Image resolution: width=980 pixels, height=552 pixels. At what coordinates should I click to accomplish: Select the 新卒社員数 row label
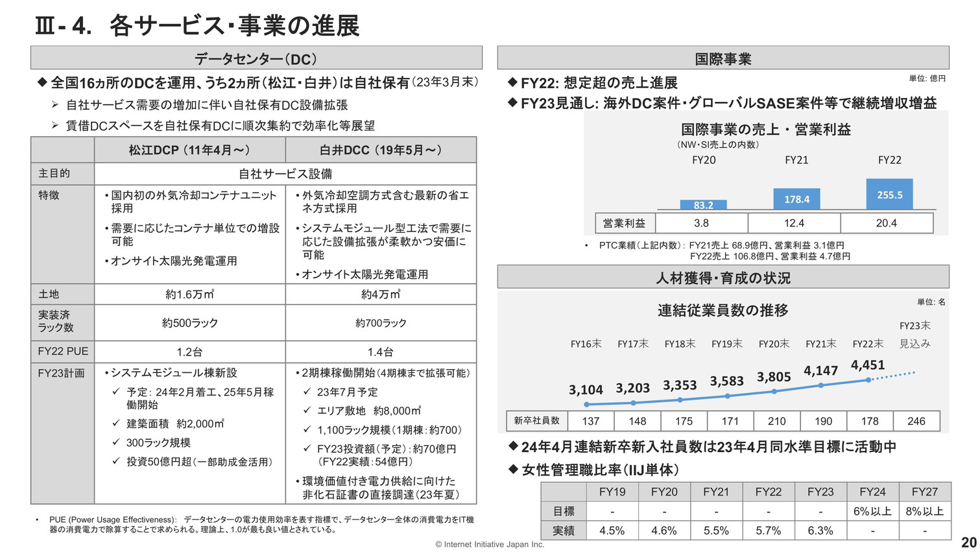[537, 420]
